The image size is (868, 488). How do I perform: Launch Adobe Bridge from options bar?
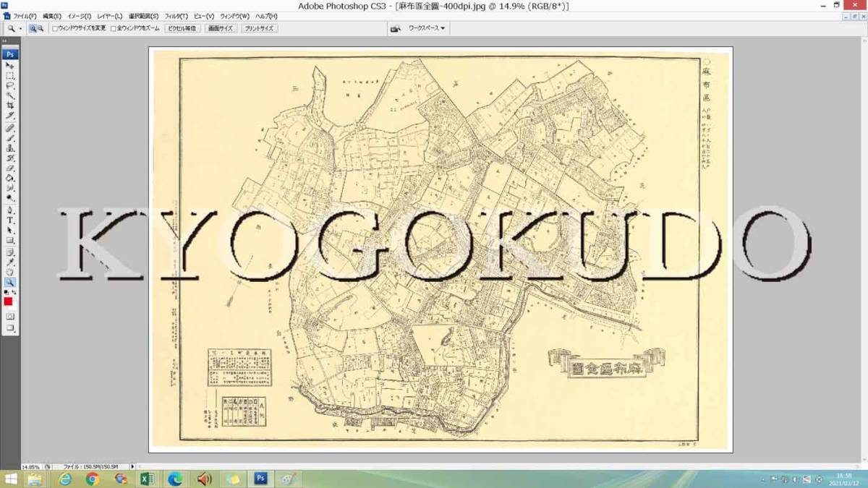(x=396, y=28)
